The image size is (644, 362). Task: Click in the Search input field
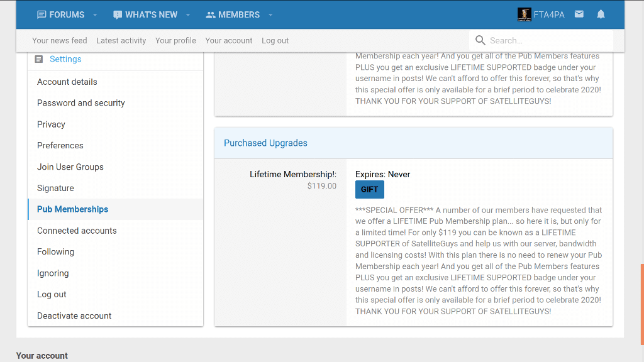pyautogui.click(x=547, y=40)
